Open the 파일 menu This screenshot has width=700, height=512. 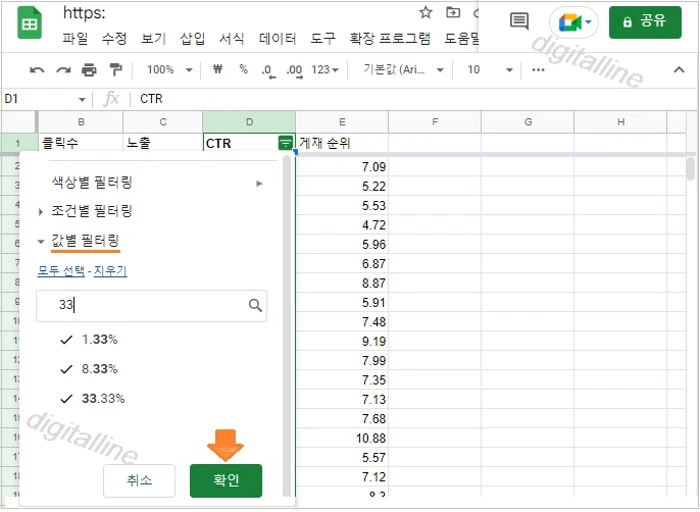pos(75,39)
